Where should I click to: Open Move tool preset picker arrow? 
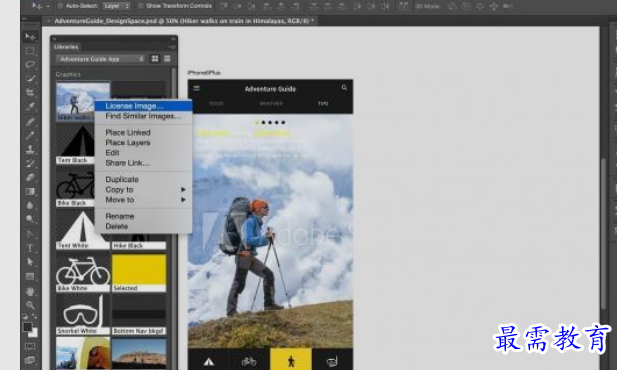click(48, 6)
